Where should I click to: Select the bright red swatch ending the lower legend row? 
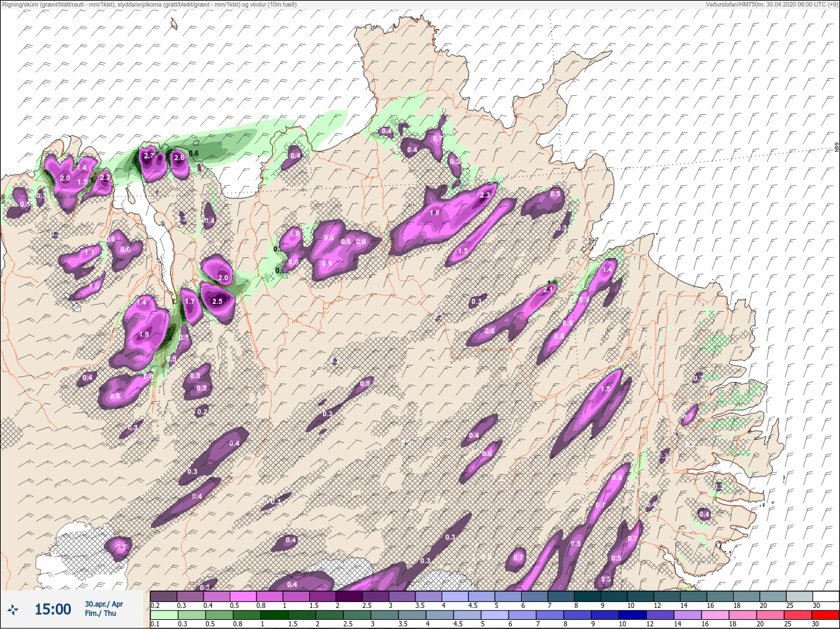click(x=825, y=615)
